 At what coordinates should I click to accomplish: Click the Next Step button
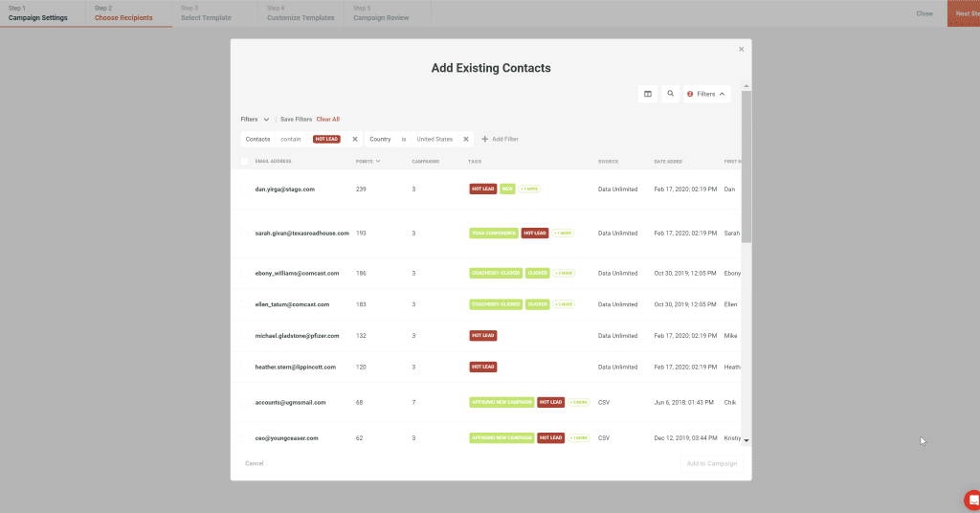(964, 13)
